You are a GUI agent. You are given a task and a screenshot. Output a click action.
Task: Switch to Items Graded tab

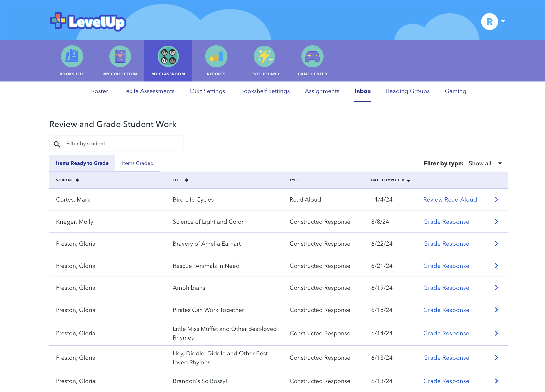[x=138, y=163]
